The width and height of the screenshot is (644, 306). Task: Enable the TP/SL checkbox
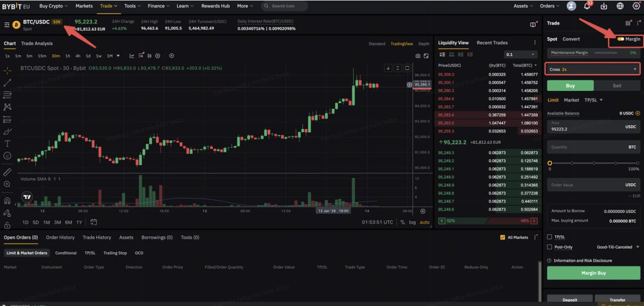549,237
